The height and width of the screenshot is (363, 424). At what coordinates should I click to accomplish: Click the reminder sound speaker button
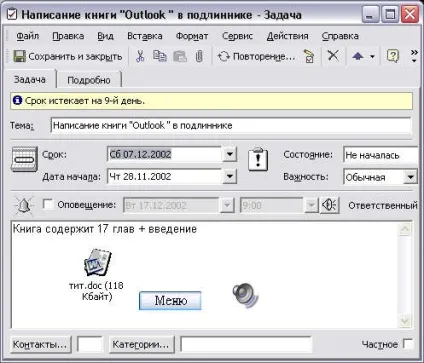click(330, 205)
